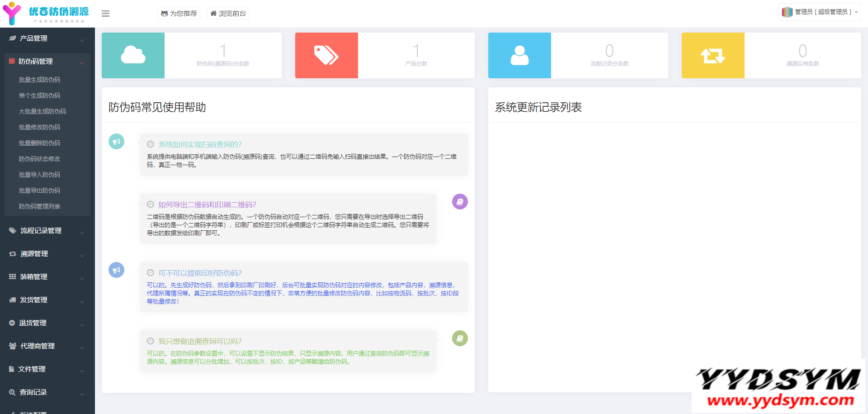
Task: Click the teal cloud icon tile
Action: [x=133, y=55]
